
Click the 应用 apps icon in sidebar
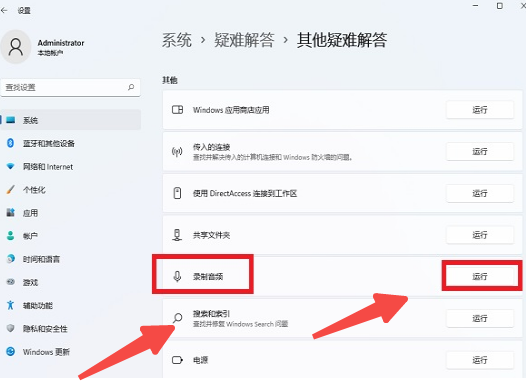[10, 213]
